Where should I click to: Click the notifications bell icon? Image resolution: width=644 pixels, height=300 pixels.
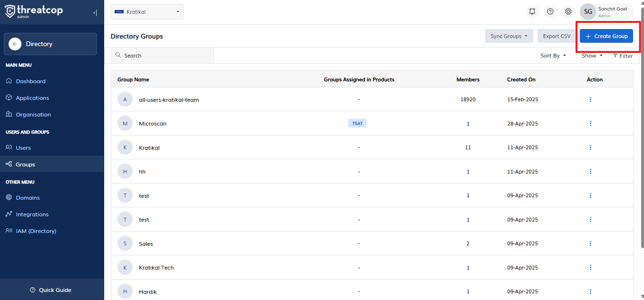coord(532,11)
